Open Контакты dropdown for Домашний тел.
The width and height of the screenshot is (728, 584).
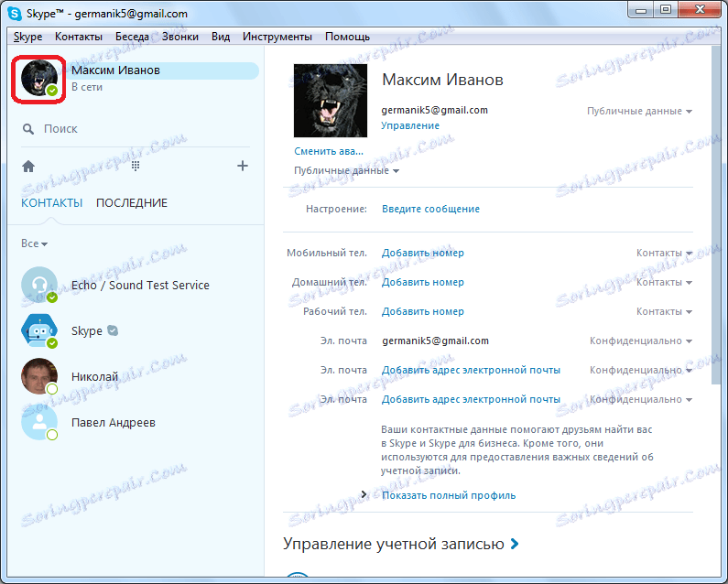(x=664, y=282)
